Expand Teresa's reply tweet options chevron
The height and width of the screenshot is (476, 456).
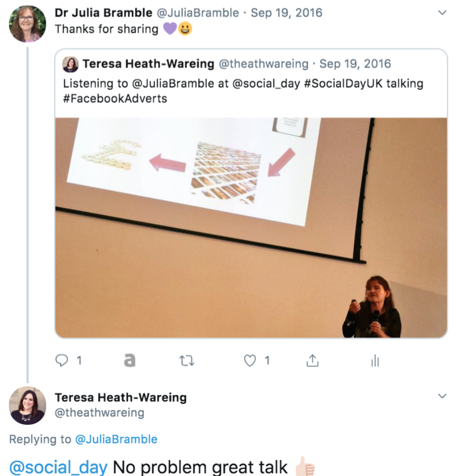442,396
